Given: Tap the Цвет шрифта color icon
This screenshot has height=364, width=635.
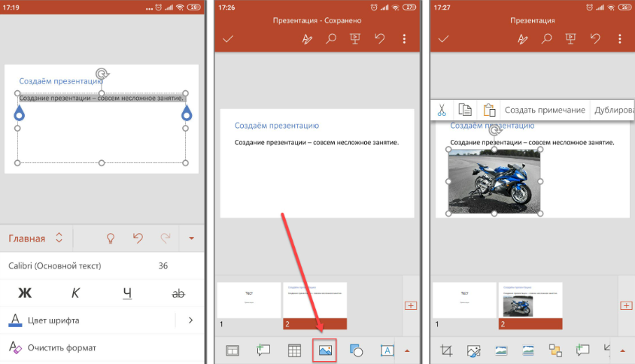Looking at the screenshot, I should pos(15,320).
